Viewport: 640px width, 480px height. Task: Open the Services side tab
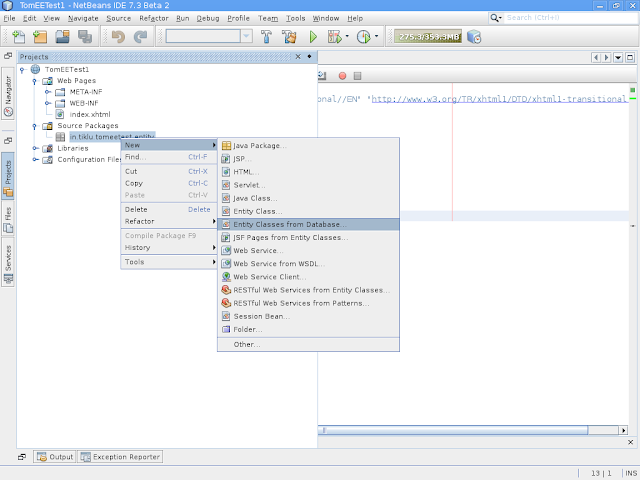8,263
